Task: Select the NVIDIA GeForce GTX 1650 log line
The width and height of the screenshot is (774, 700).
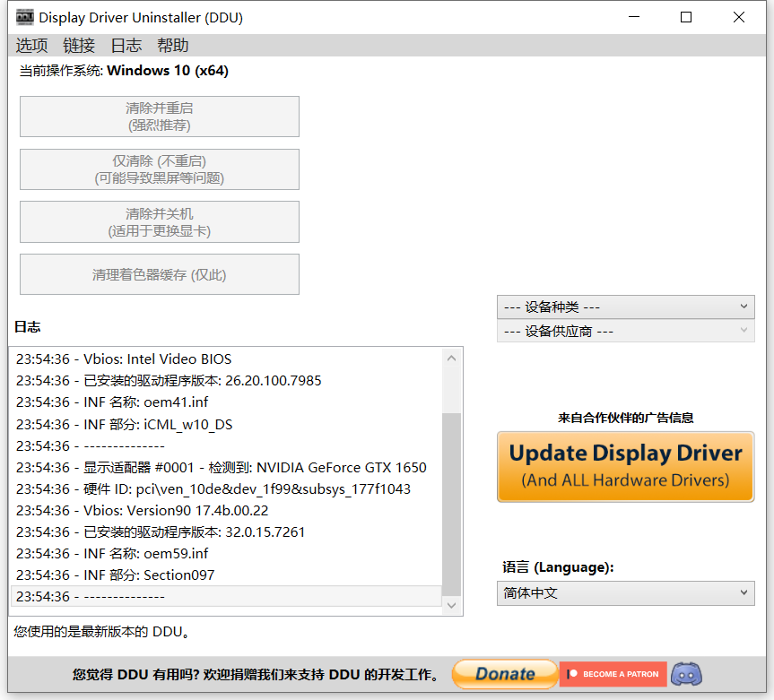Action: point(222,467)
